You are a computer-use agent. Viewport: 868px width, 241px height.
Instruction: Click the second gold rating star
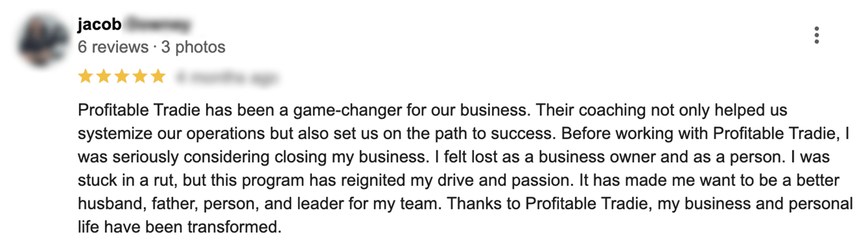(x=103, y=77)
